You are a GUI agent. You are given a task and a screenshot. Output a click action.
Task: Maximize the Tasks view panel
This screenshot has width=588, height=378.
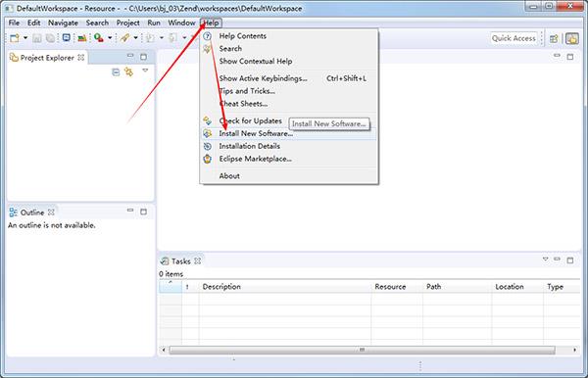tap(570, 260)
